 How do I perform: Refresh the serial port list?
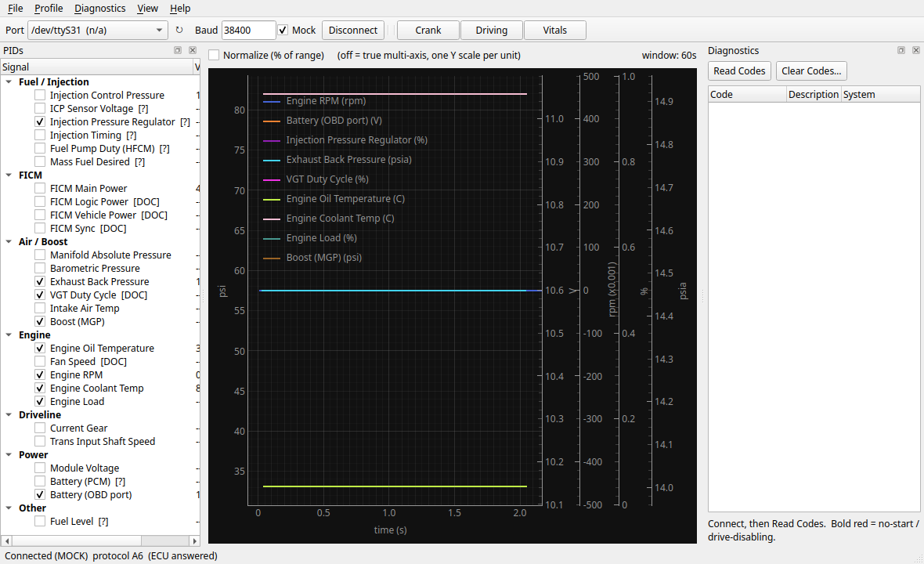point(179,30)
